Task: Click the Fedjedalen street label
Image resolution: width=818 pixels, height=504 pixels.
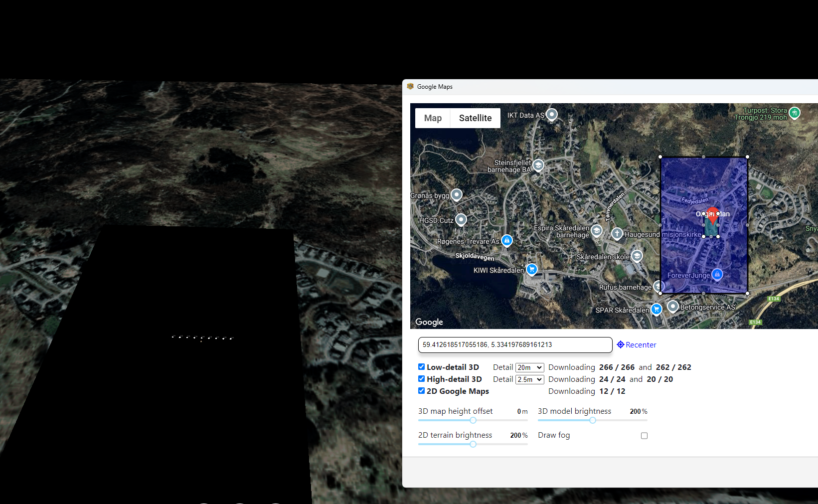Action: [x=695, y=200]
